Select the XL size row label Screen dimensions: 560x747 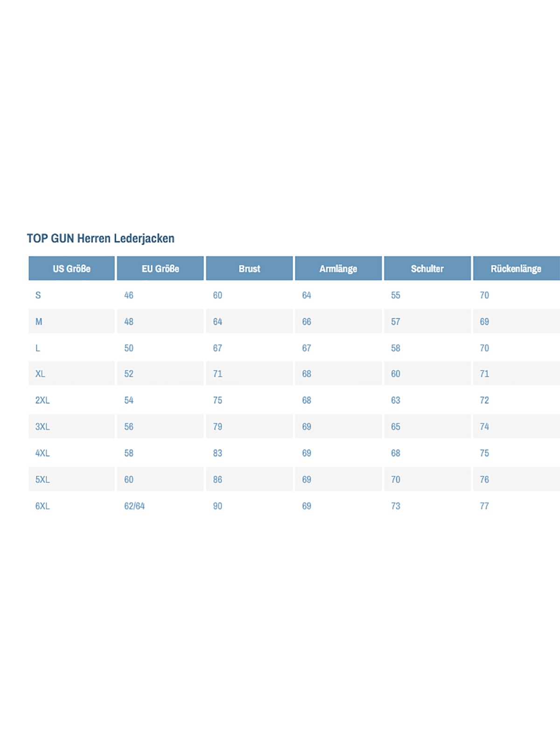pos(41,373)
